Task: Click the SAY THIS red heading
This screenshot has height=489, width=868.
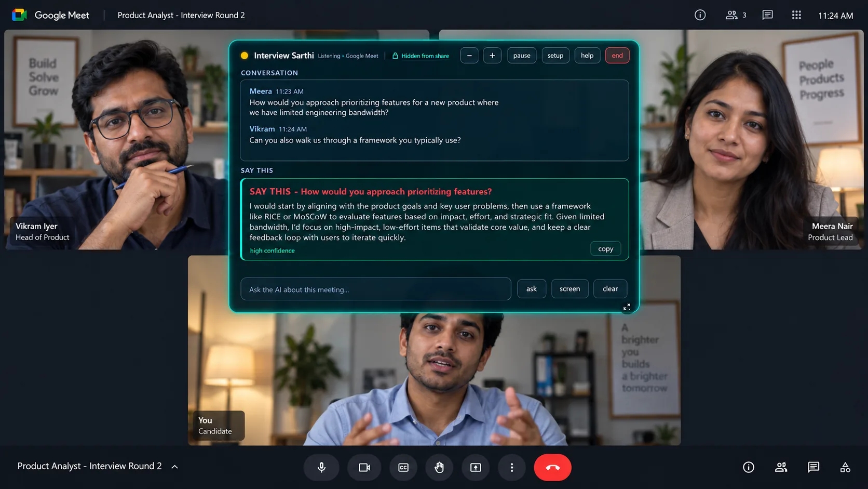Action: click(x=371, y=192)
